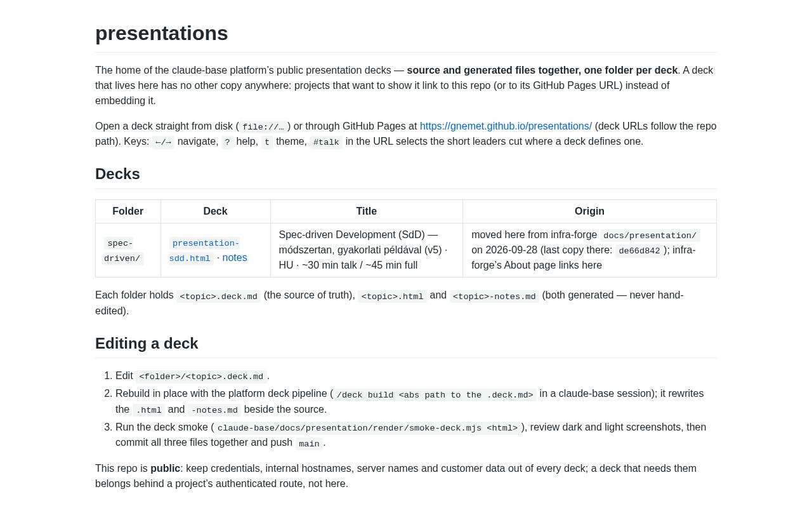Open the notes link in Deck column

click(235, 258)
